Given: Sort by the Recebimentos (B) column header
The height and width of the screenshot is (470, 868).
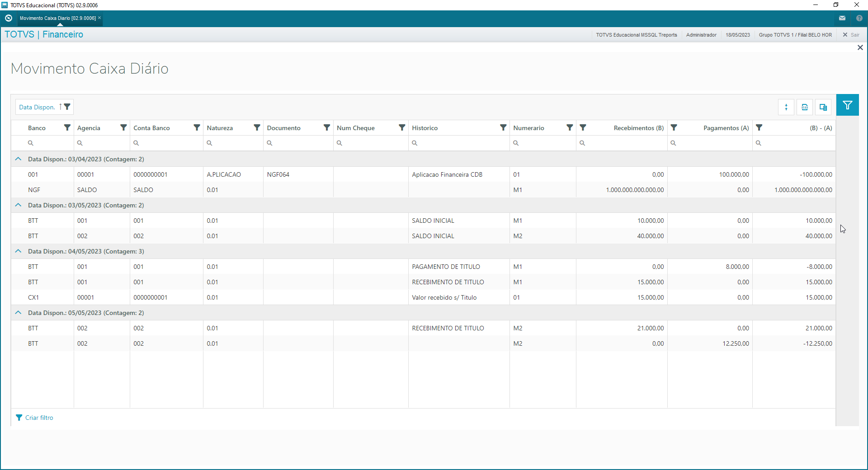Looking at the screenshot, I should pyautogui.click(x=639, y=128).
